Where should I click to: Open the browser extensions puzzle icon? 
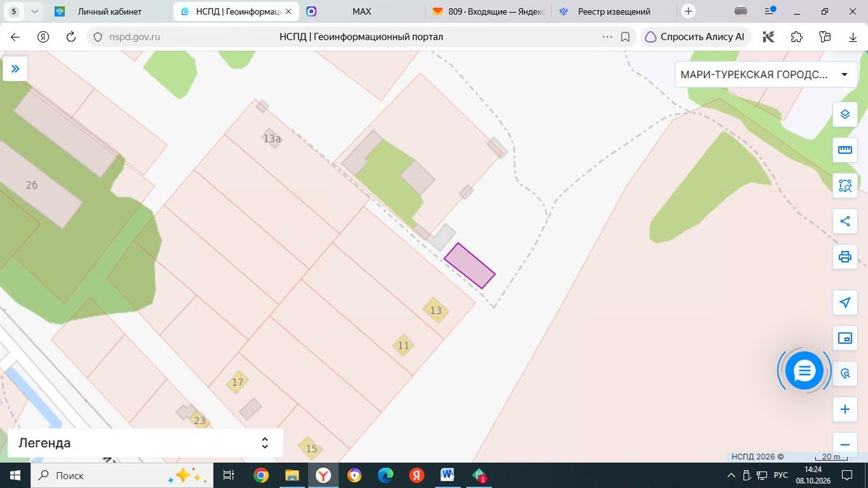(x=796, y=37)
